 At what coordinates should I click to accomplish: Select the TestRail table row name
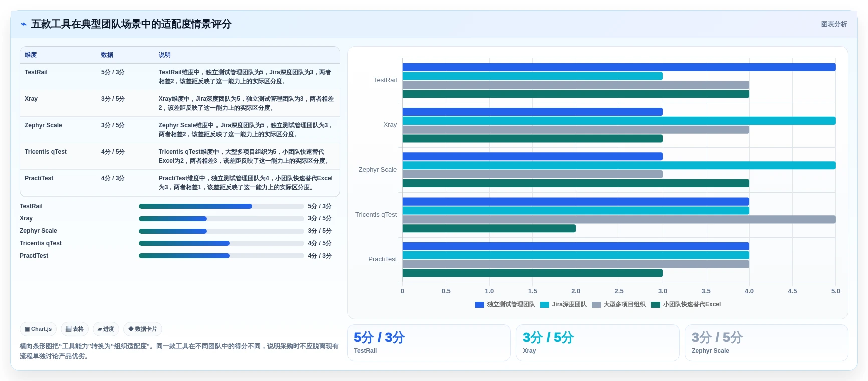(x=36, y=72)
